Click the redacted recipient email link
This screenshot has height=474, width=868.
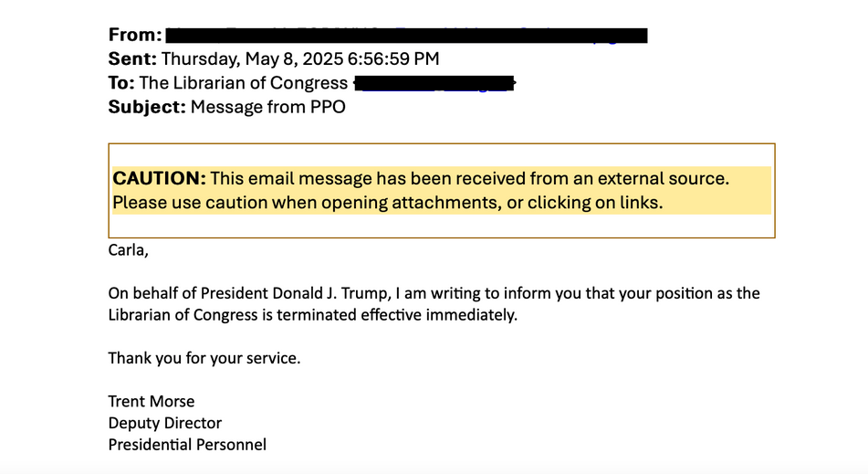pos(434,83)
